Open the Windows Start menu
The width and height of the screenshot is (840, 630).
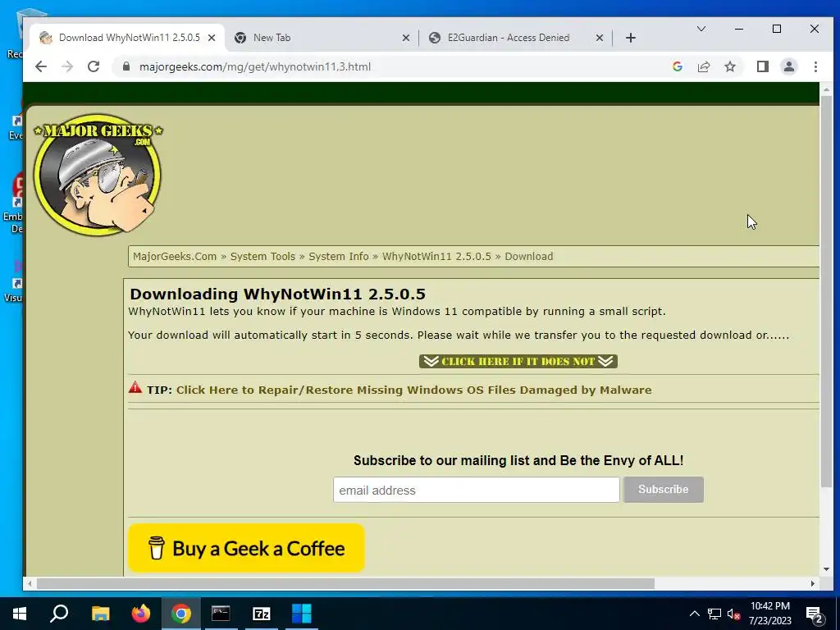(20, 614)
